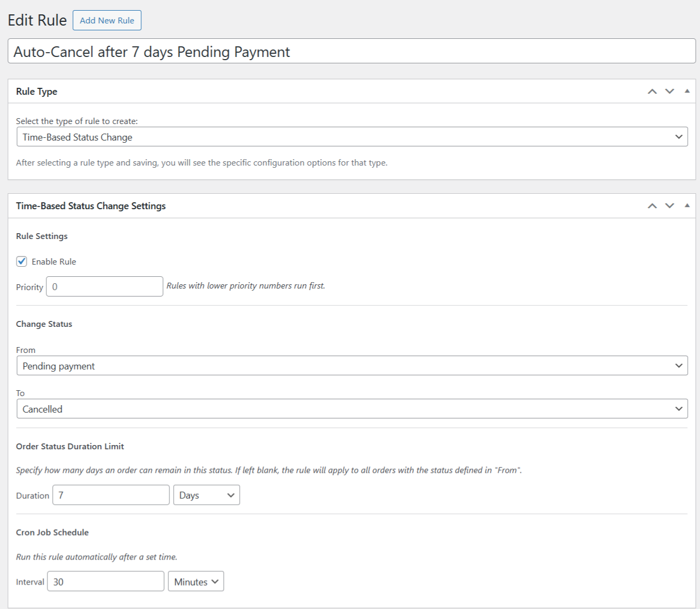Move Time-Based Status Change Settings panel up
This screenshot has height=609, width=700.
tap(652, 206)
